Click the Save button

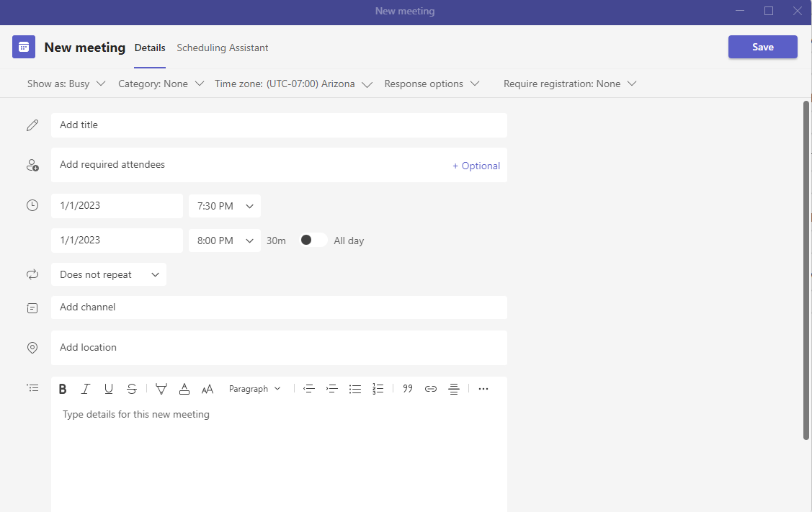762,47
